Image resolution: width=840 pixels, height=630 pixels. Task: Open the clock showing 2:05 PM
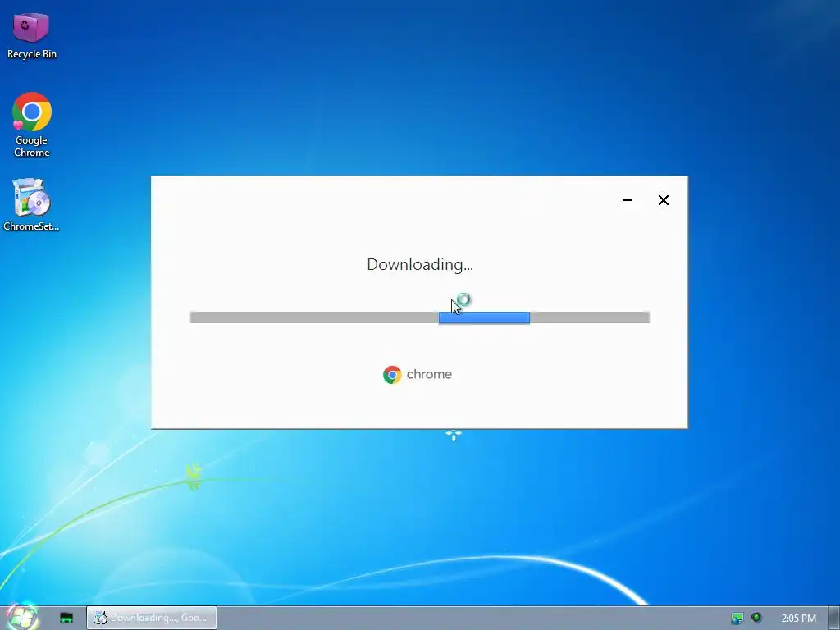tap(798, 619)
